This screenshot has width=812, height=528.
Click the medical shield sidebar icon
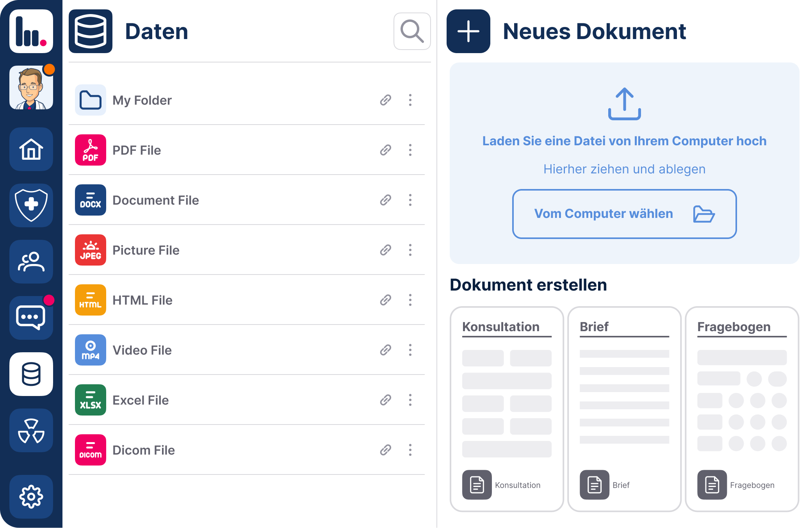click(x=31, y=205)
